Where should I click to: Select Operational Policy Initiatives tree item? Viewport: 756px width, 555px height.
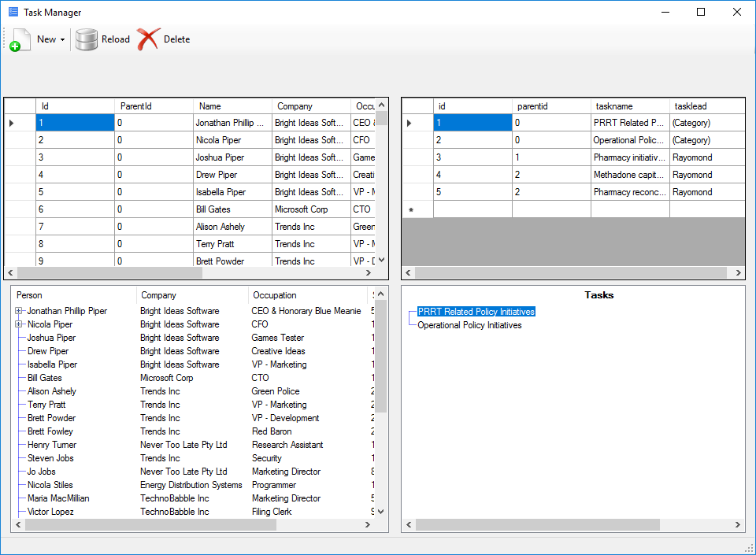coord(469,325)
